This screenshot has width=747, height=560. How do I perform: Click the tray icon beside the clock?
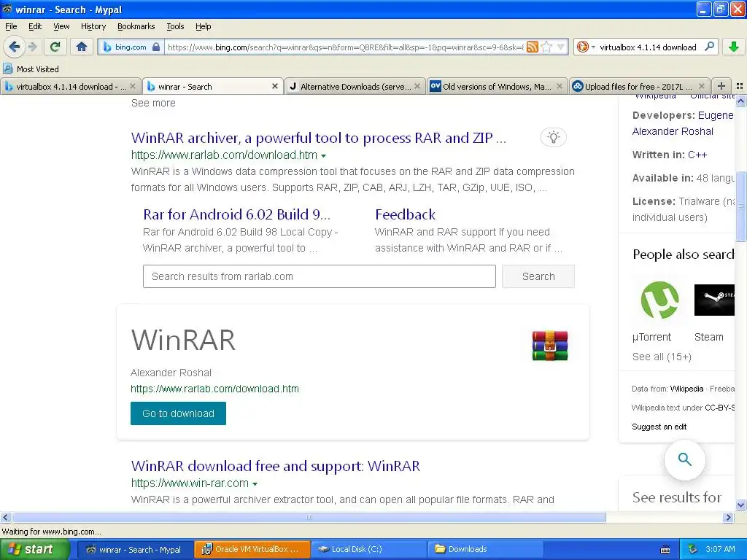693,549
